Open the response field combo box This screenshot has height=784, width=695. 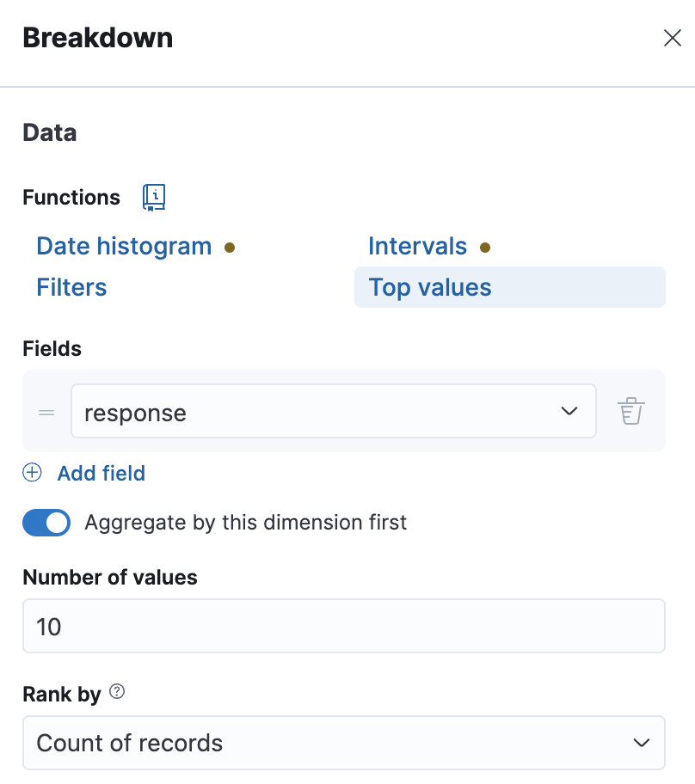click(x=333, y=411)
